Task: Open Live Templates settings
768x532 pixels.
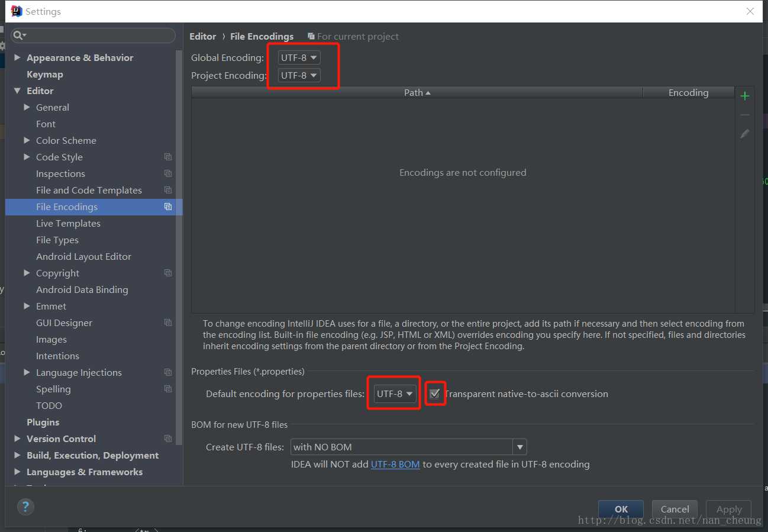Action: point(68,223)
